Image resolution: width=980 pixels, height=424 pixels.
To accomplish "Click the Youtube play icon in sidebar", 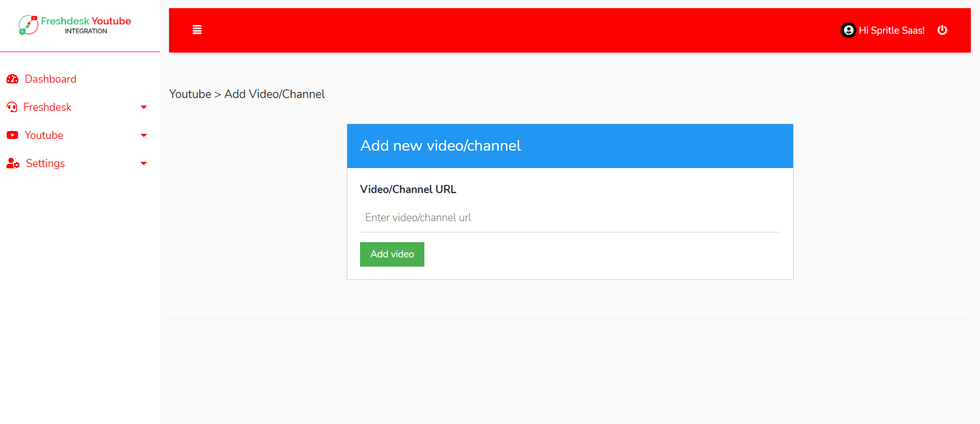I will pyautogui.click(x=12, y=135).
